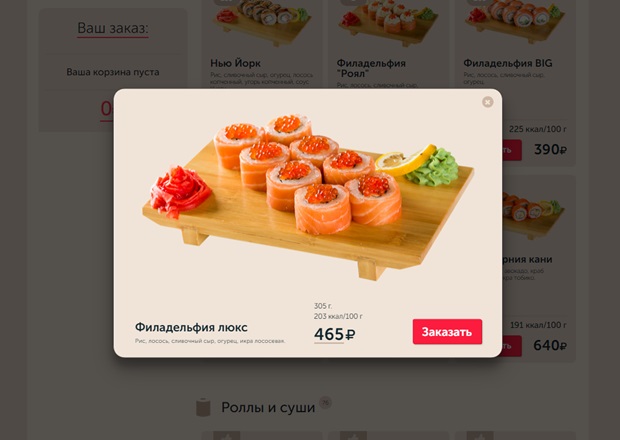Click the red Заказать button
Viewport: 620px width, 440px height.
click(x=447, y=332)
